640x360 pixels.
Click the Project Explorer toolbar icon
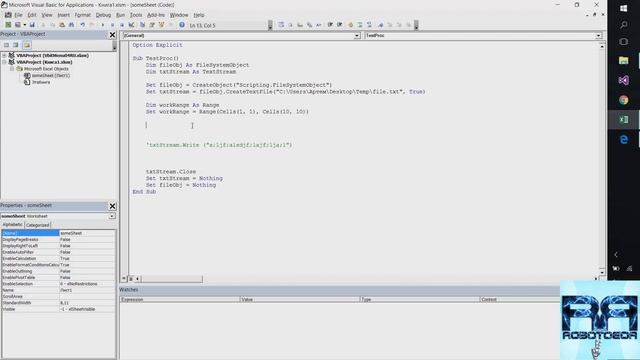[142, 25]
